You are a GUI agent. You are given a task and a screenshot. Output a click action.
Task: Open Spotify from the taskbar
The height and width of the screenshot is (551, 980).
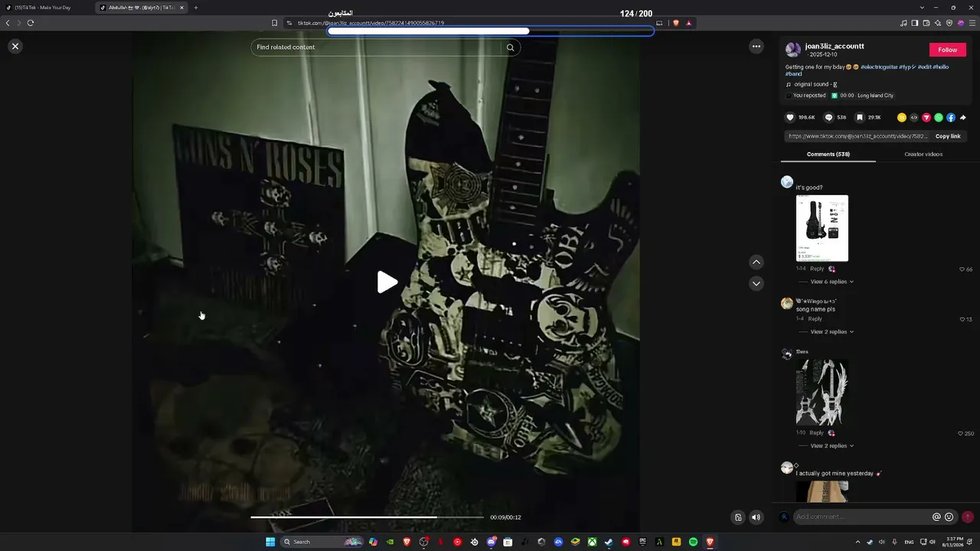[x=693, y=542]
